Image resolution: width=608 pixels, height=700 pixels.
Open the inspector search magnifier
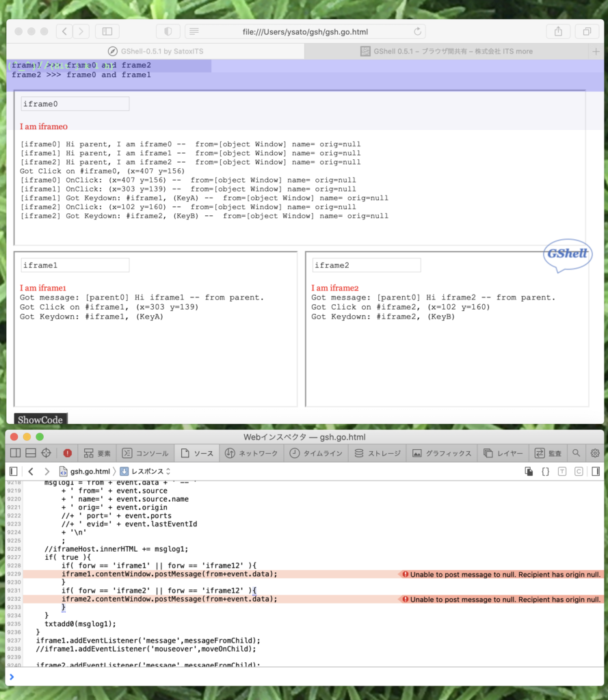577,453
